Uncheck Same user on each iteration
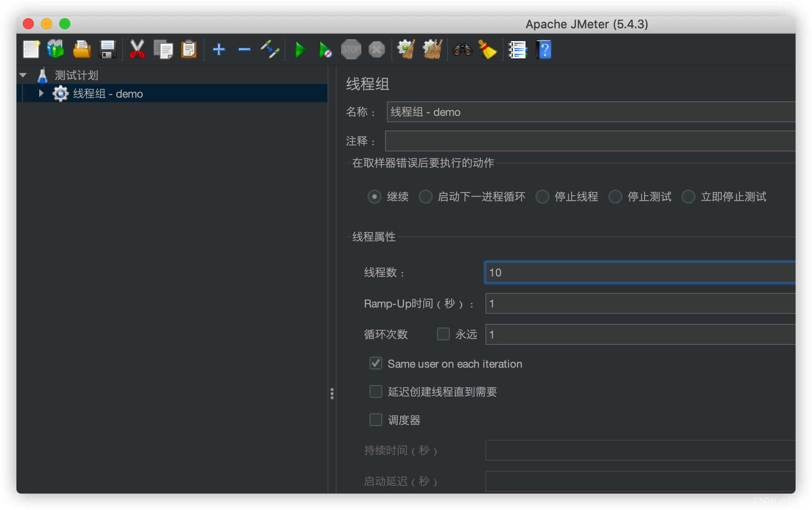Viewport: 812px width, 510px height. coord(375,363)
